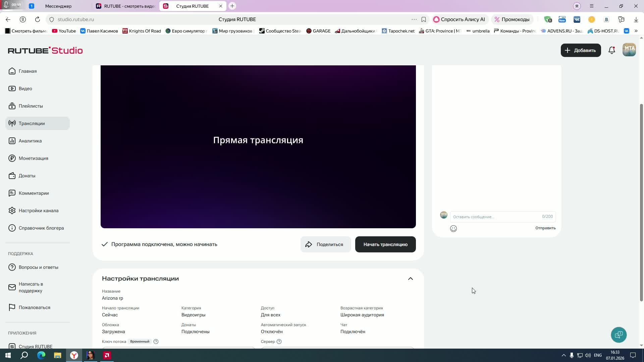Expand the bookmarks bar overflow chevron
Screen dimensions: 644x362
coord(636,31)
